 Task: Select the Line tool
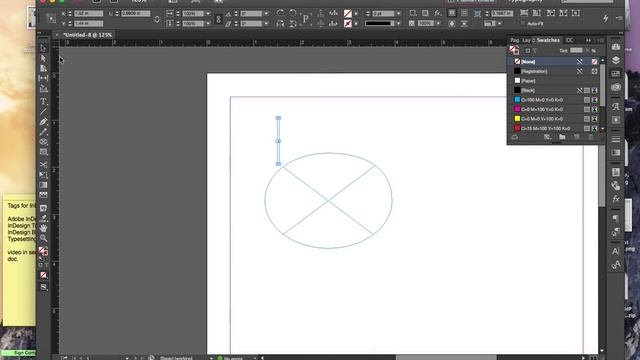(x=43, y=111)
